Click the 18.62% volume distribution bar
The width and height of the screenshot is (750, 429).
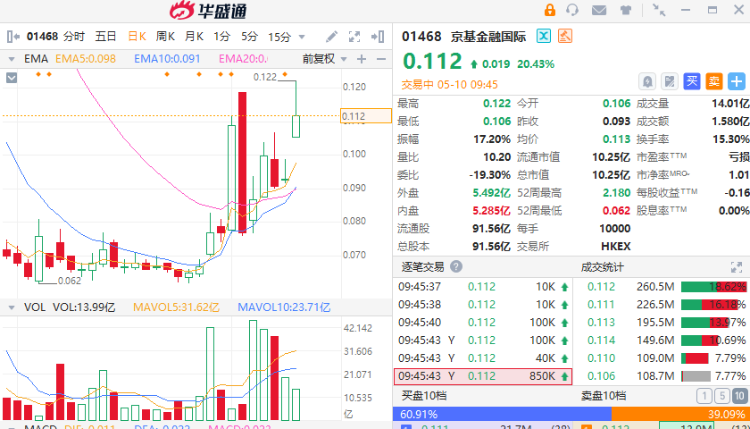click(x=713, y=287)
